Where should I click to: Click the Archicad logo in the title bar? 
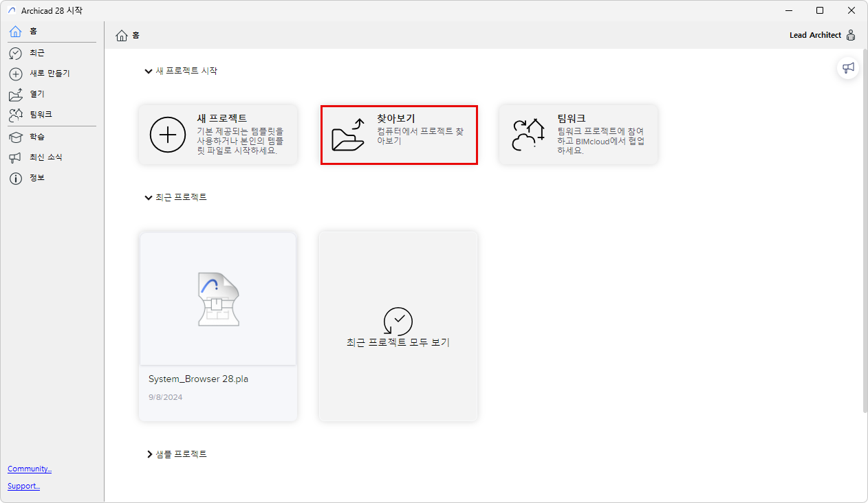tap(11, 10)
